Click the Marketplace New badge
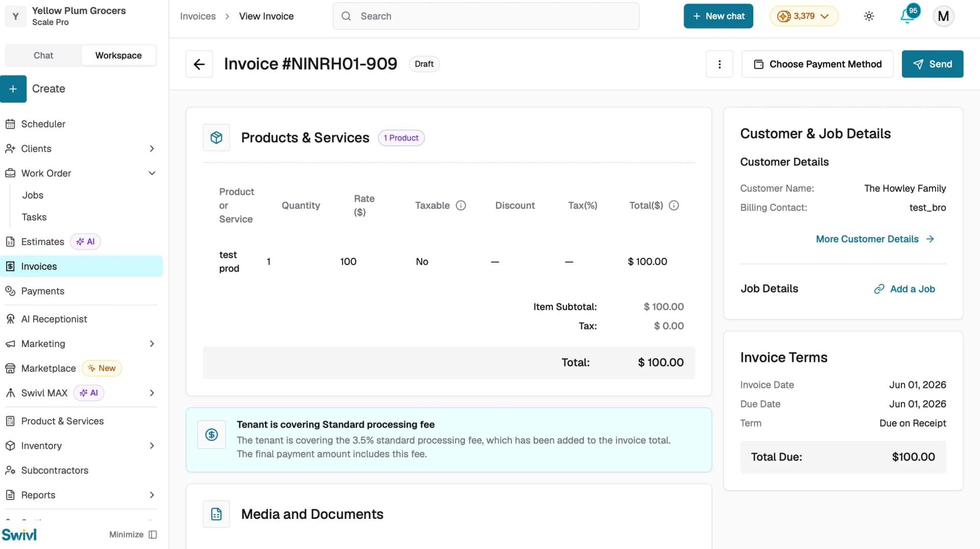 pyautogui.click(x=102, y=368)
